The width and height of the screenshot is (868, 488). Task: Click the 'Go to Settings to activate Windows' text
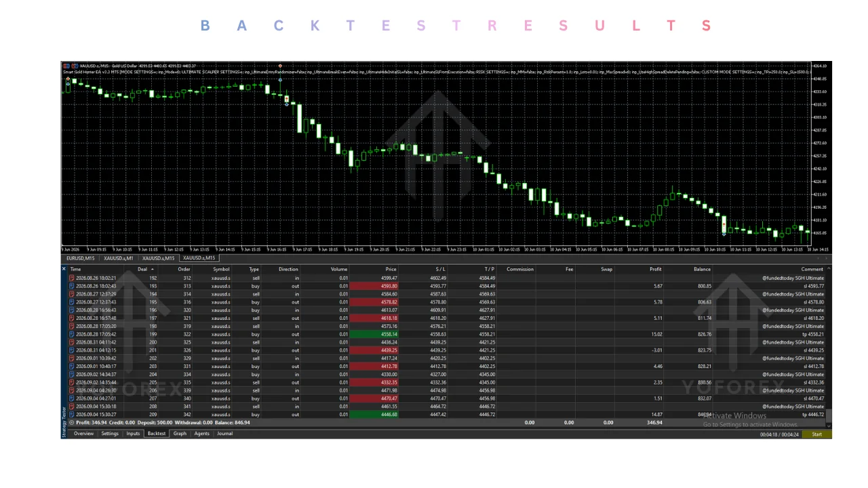pos(750,425)
